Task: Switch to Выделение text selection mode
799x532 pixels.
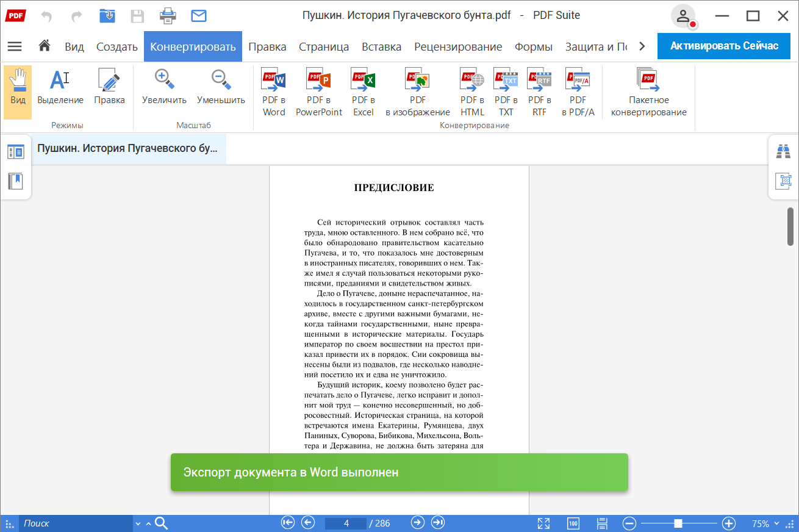Action: click(x=60, y=87)
